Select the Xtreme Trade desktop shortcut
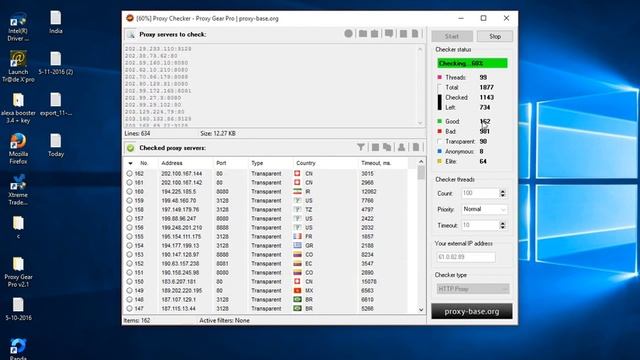Viewport: 640px width, 360px height. 18,190
